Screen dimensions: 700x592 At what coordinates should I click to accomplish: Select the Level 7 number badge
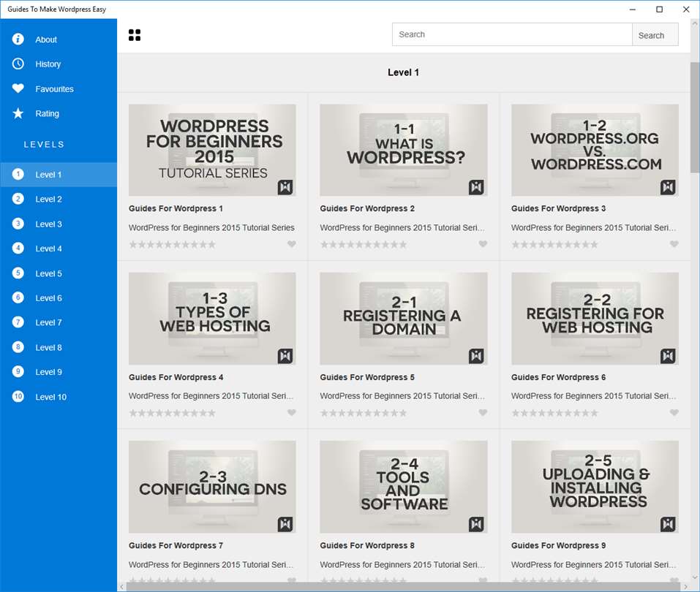[18, 322]
